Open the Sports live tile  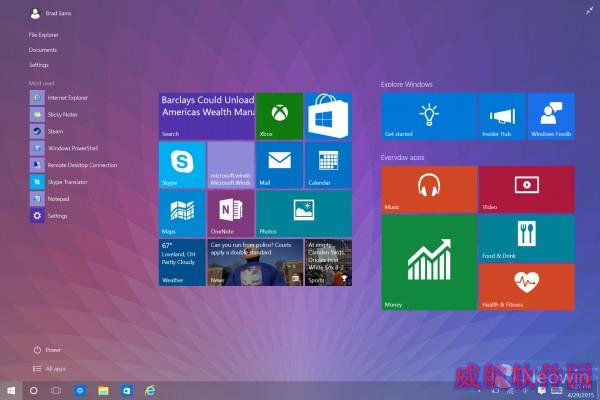pyautogui.click(x=328, y=263)
